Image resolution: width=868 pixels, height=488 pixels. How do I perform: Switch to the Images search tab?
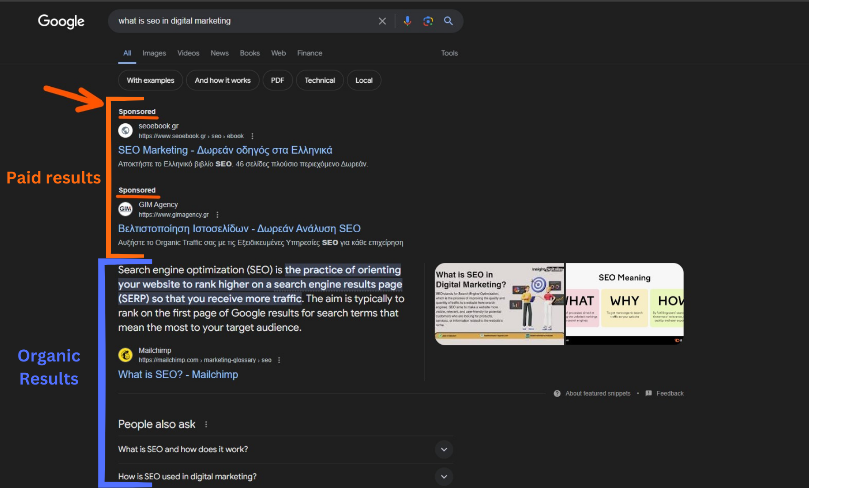pos(154,53)
